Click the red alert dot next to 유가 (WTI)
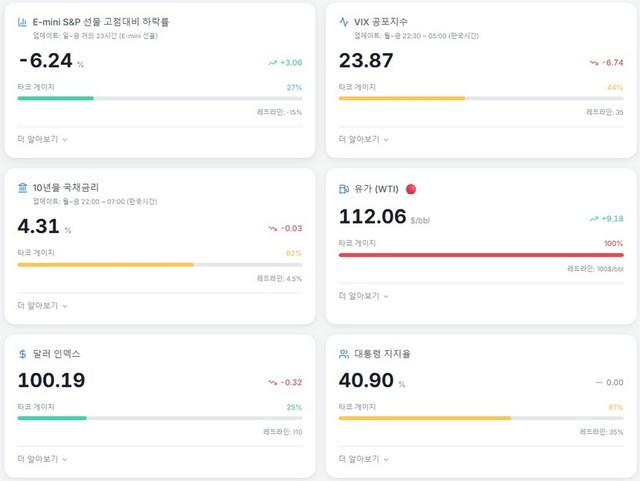 point(410,188)
